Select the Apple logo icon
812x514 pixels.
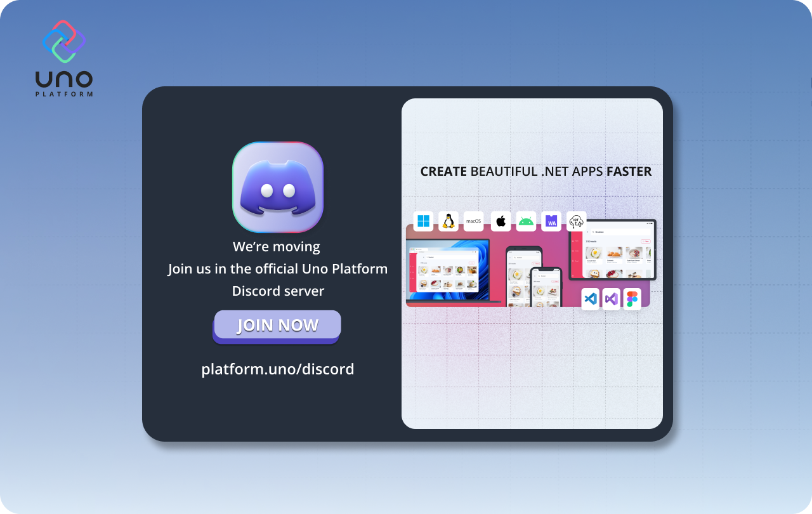[x=501, y=221]
